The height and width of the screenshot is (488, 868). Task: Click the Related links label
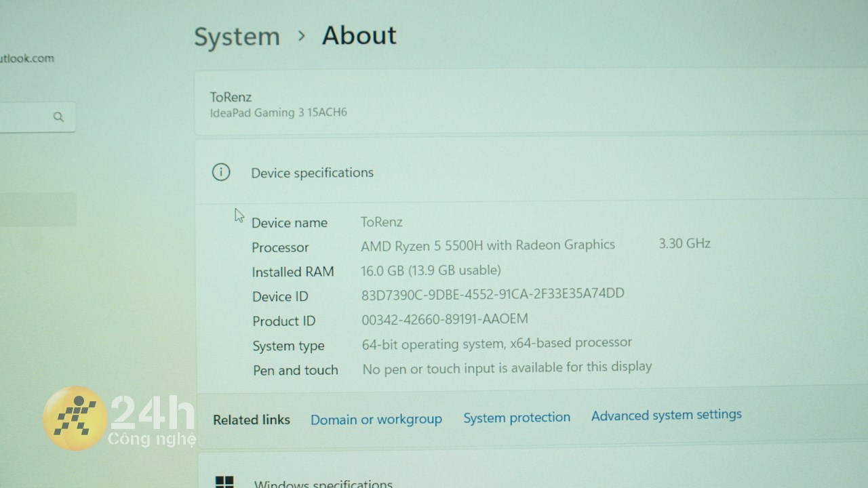pos(252,420)
